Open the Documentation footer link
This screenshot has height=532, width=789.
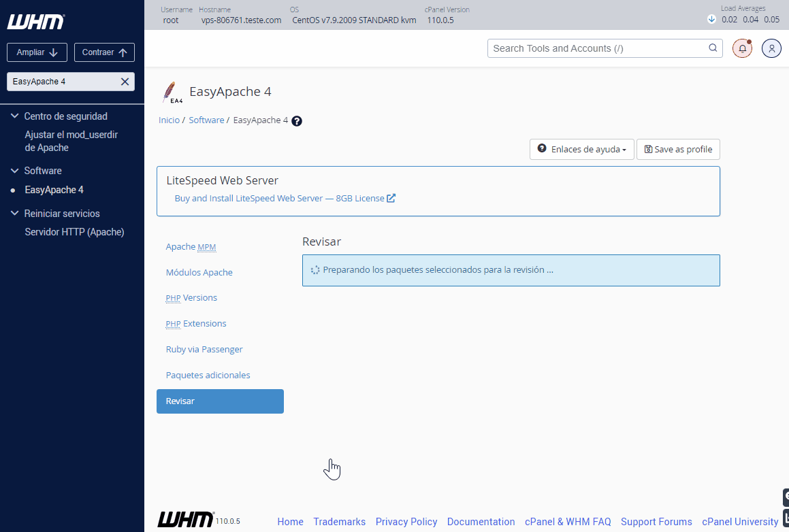click(481, 522)
